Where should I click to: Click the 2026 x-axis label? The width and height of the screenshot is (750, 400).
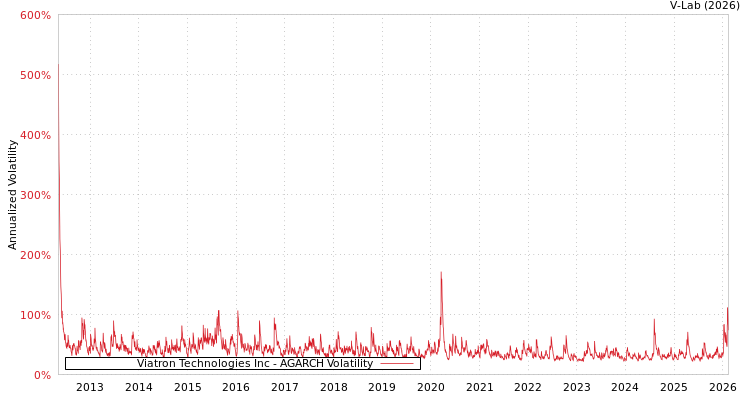(x=722, y=387)
